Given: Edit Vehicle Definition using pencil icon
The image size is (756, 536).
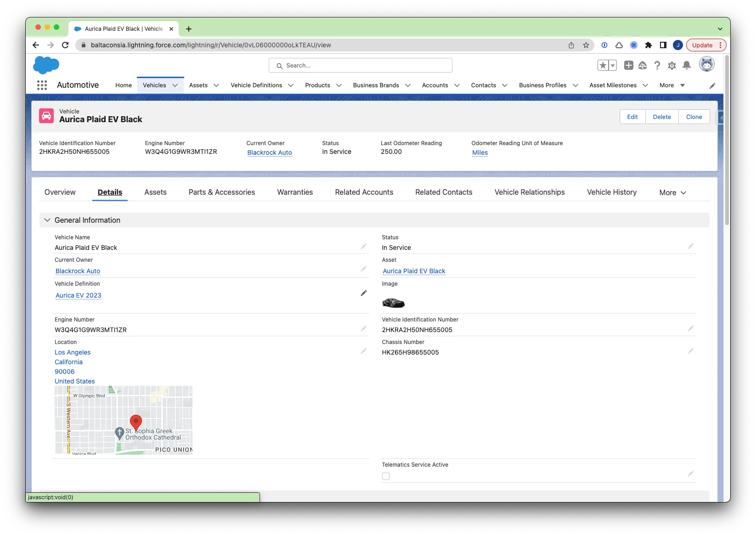Looking at the screenshot, I should point(363,293).
